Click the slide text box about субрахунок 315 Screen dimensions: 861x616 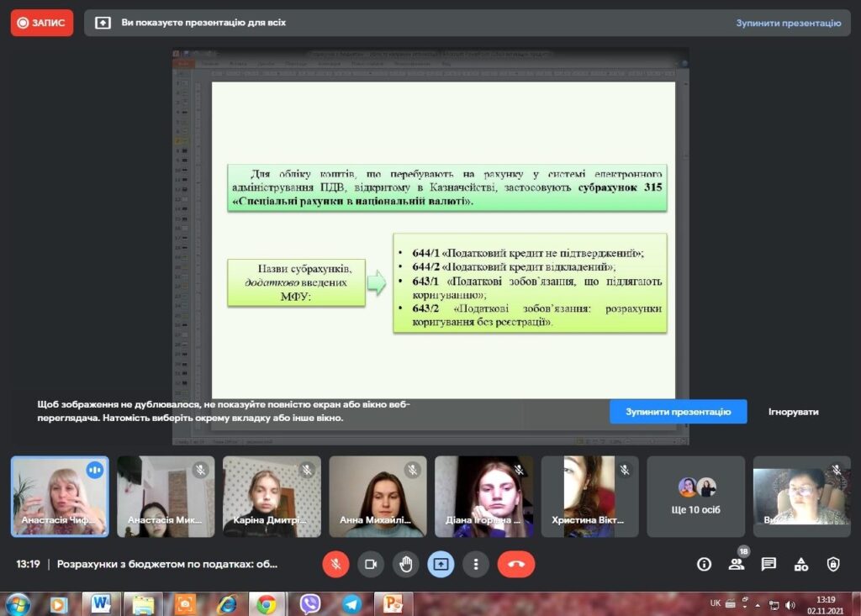pyautogui.click(x=447, y=187)
